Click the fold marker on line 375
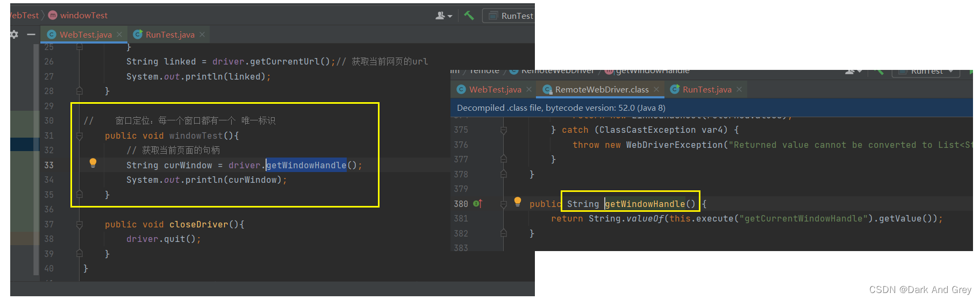This screenshot has height=300, width=980. point(504,130)
